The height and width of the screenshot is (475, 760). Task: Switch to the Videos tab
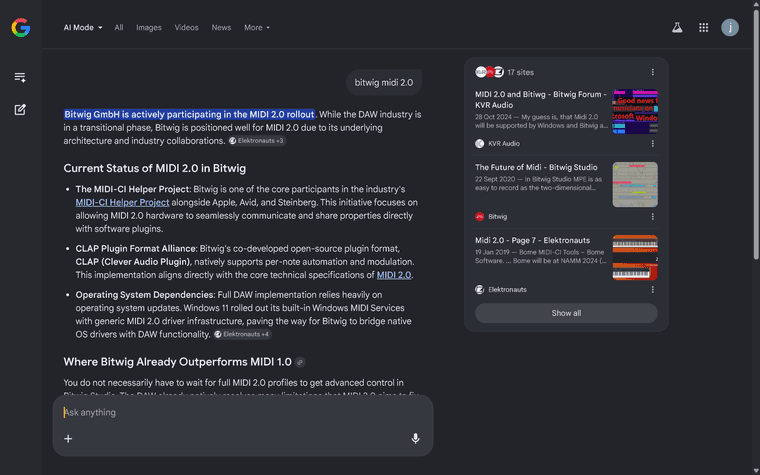(x=187, y=28)
